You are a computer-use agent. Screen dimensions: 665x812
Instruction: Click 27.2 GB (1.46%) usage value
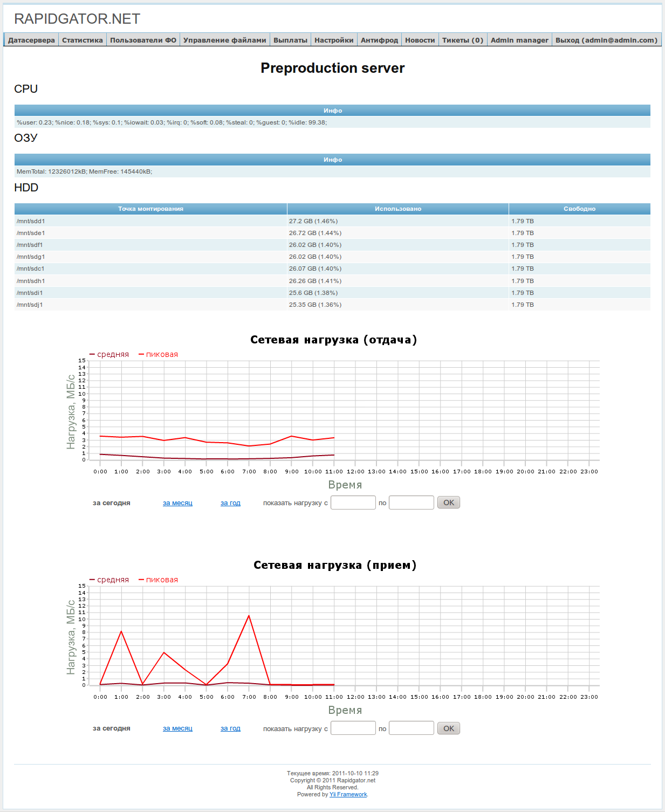pyautogui.click(x=313, y=221)
